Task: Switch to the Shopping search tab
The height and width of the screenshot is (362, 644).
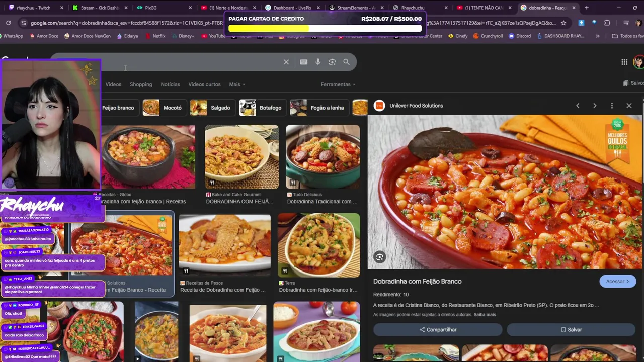Action: click(141, 84)
